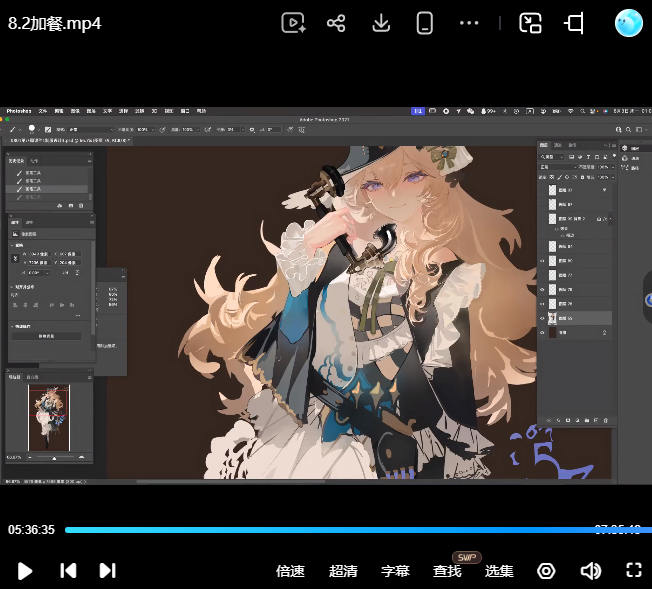Open the 3D menu in Photoshop
Image resolution: width=652 pixels, height=589 pixels.
coord(154,111)
